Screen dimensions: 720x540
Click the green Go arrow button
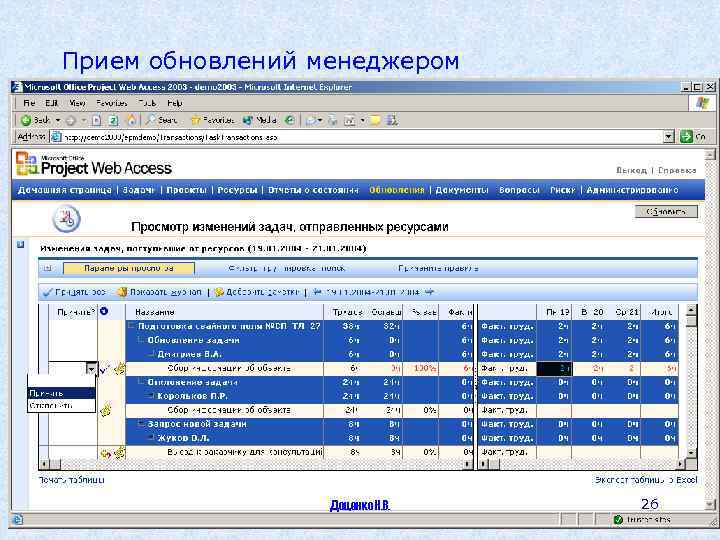[x=686, y=136]
